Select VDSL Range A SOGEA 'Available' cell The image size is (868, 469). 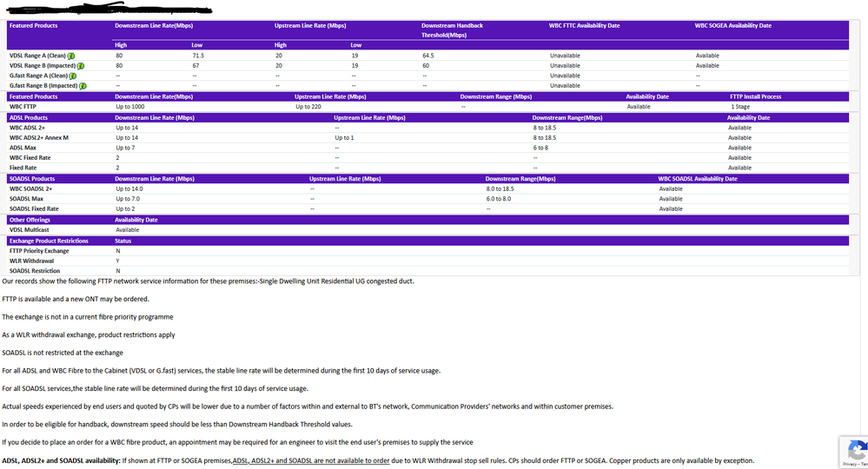(x=707, y=56)
